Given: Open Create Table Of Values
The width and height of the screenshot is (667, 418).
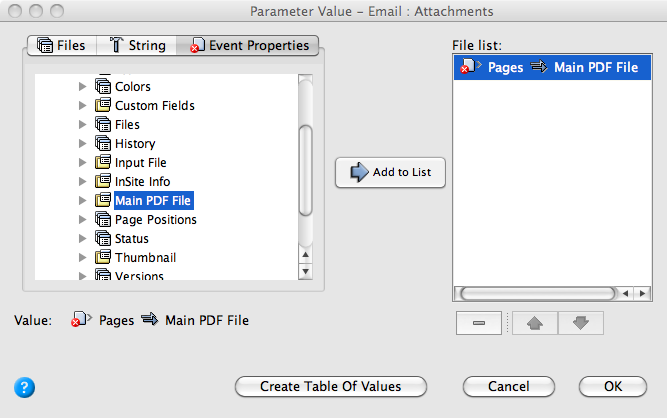Looking at the screenshot, I should point(331,386).
